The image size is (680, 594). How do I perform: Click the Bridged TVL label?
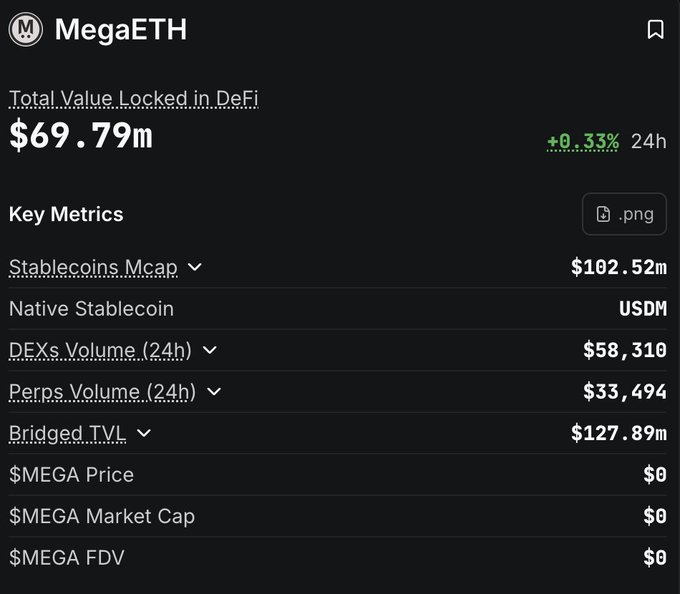[x=66, y=433]
